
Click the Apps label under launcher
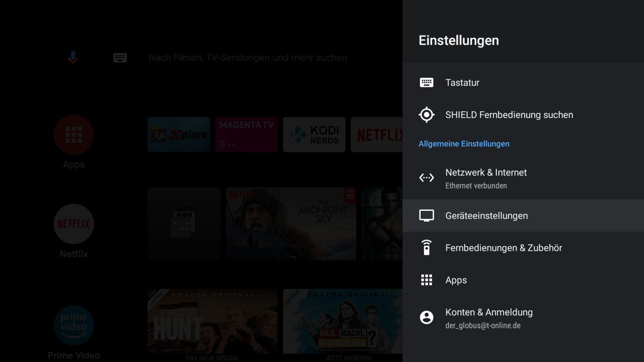73,165
